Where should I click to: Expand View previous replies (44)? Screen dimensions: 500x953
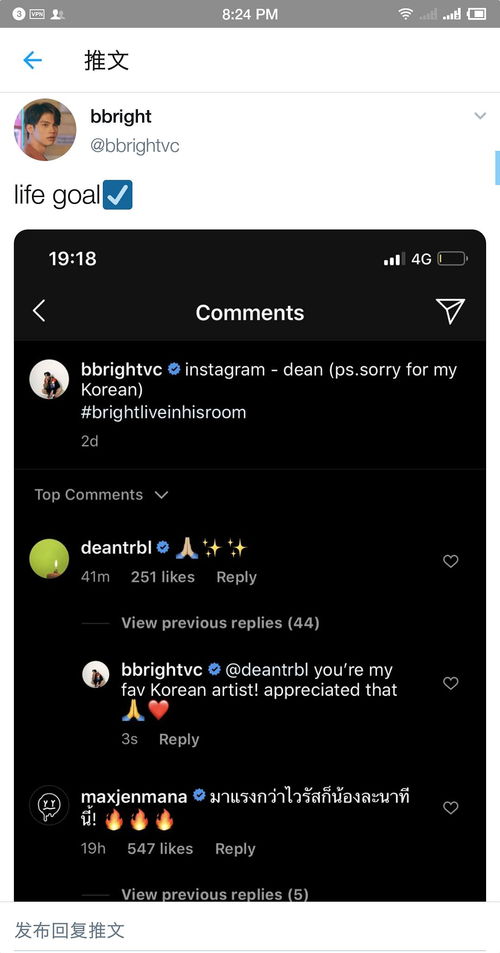pyautogui.click(x=220, y=623)
